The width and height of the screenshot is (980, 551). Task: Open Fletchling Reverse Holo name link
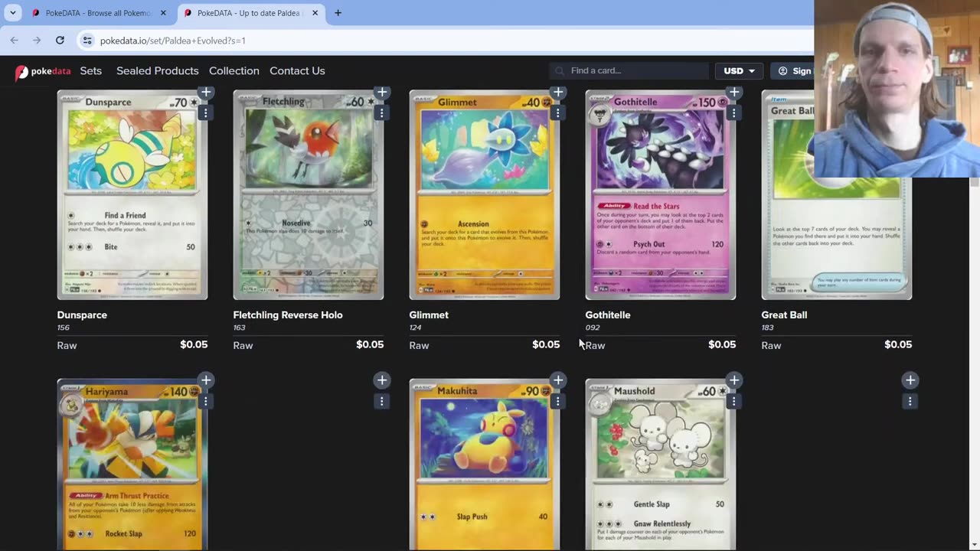click(x=288, y=315)
